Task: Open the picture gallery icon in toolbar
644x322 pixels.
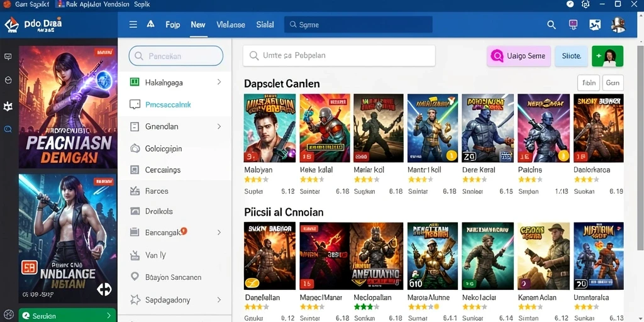Action: click(595, 25)
